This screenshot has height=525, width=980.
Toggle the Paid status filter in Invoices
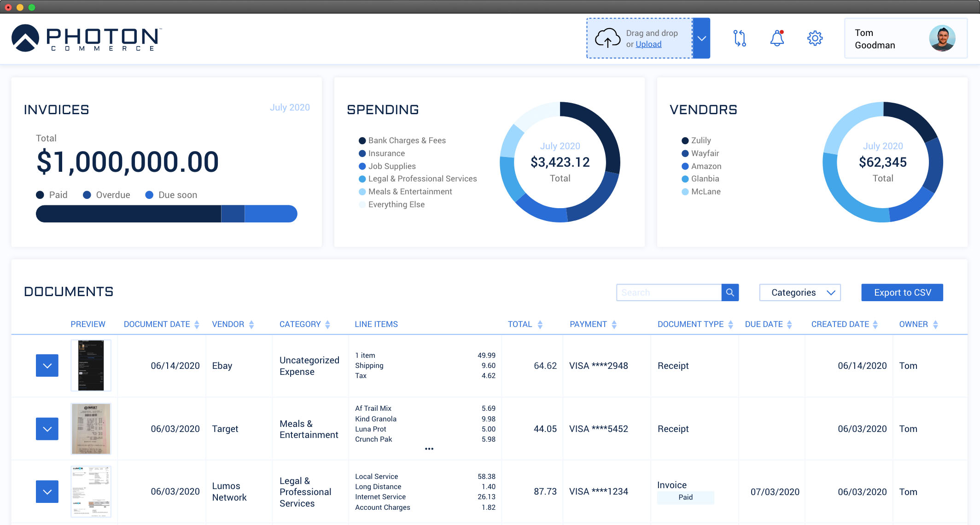coord(40,194)
